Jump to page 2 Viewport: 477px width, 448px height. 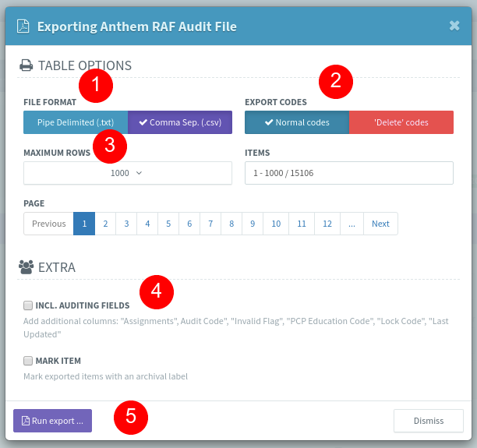(x=105, y=224)
